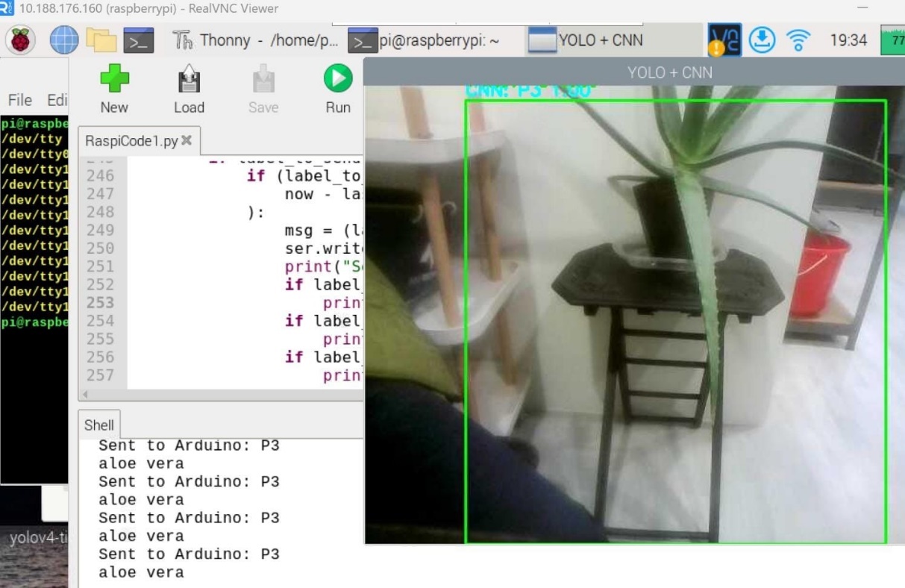
Task: Open the file manager folder icon
Action: point(101,40)
